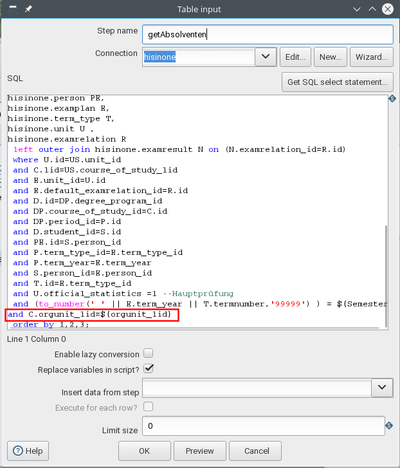The image size is (400, 468).
Task: Click line 'and D.id=DP.degree_program_id'
Action: (87, 201)
